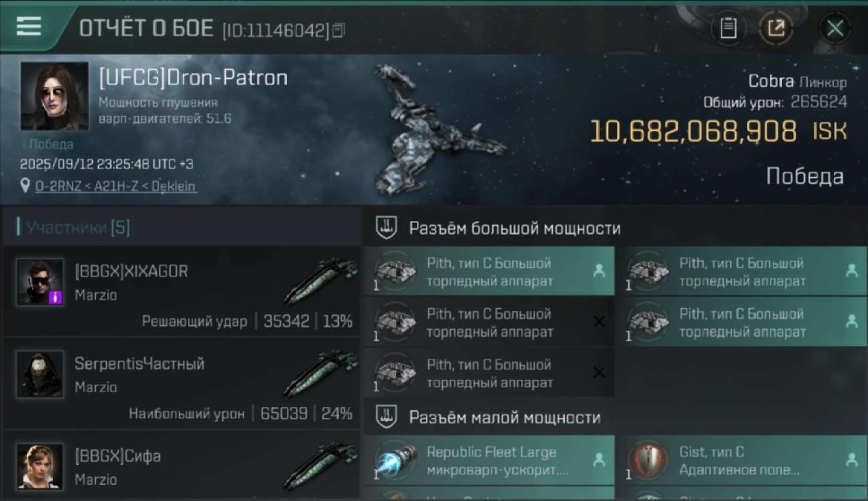Share the battle report externally
Screen dimensions: 868x501
point(776,28)
